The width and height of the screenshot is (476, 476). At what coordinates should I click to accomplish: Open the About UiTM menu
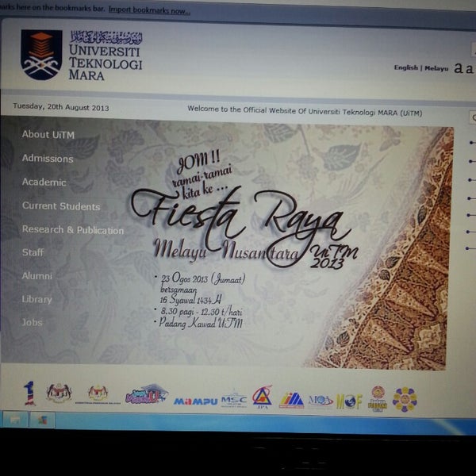pos(48,135)
